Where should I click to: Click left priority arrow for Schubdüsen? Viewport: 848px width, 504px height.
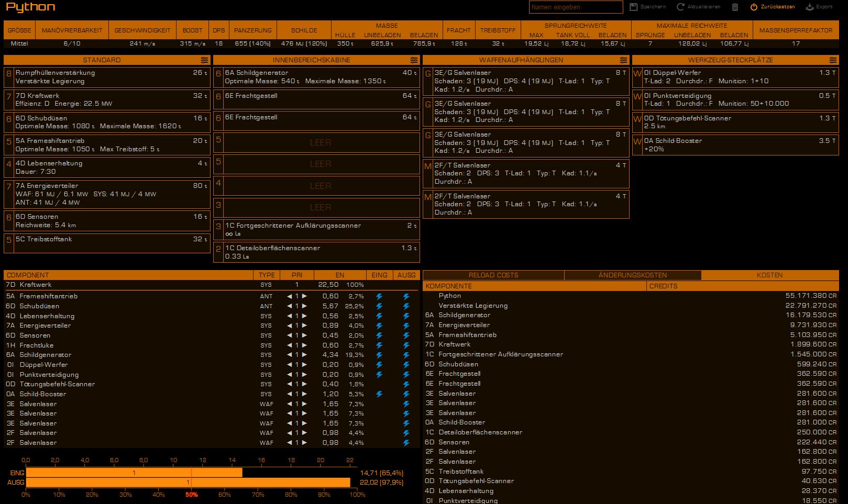tap(289, 306)
